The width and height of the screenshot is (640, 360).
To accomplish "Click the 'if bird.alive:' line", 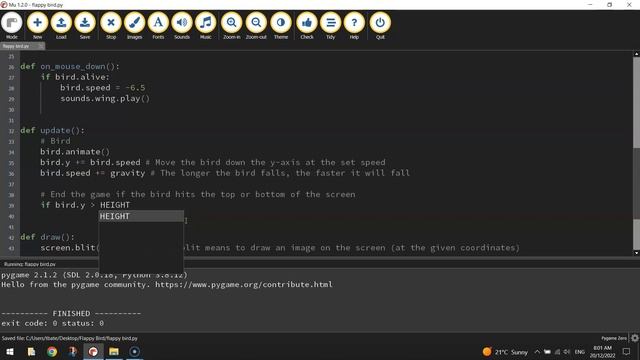I will [x=75, y=77].
